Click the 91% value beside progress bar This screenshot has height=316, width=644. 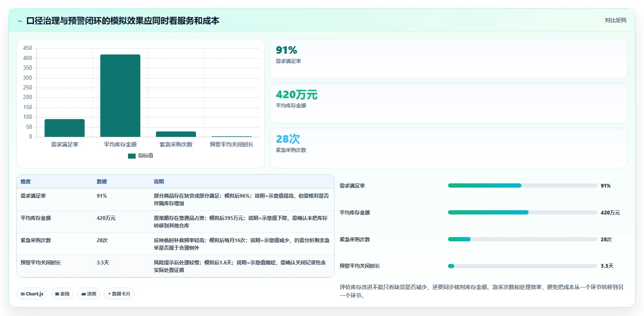tap(605, 185)
